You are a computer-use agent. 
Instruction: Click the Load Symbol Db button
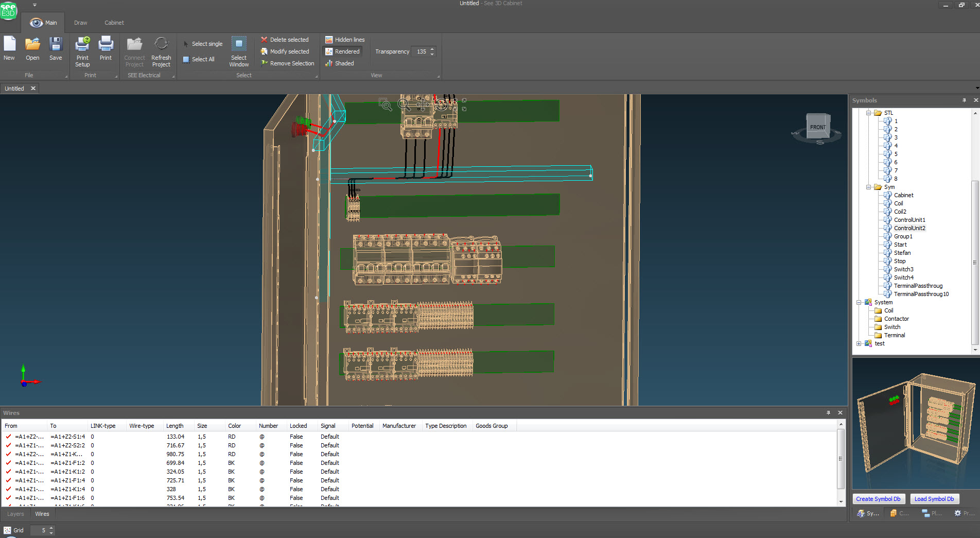pos(934,499)
